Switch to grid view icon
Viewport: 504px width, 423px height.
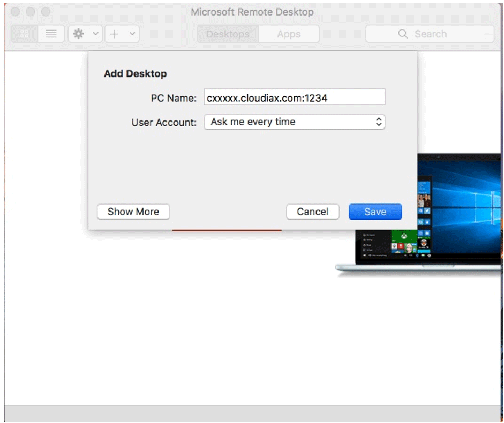tap(25, 34)
